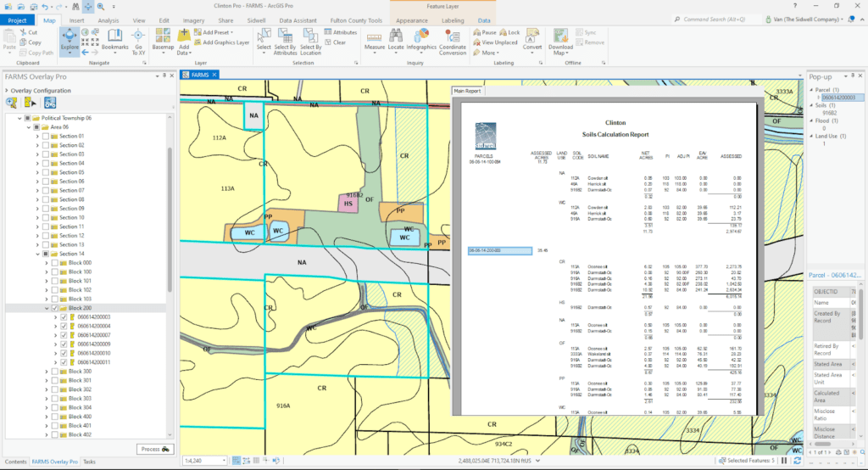The image size is (868, 470).
Task: Open the Insert ribbon tab
Action: tap(76, 20)
